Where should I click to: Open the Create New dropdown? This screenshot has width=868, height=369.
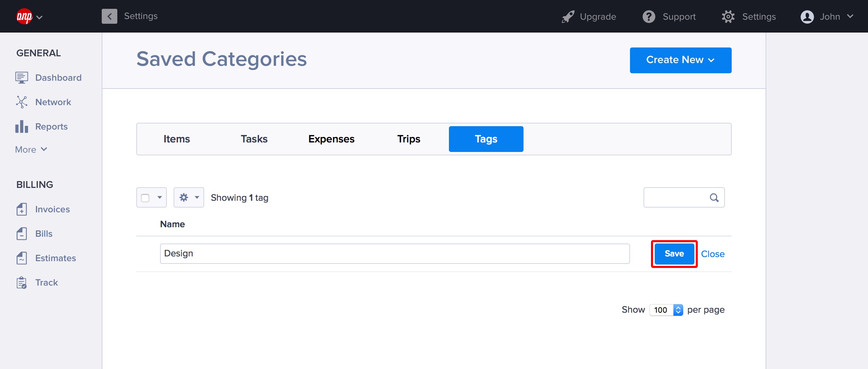click(680, 60)
